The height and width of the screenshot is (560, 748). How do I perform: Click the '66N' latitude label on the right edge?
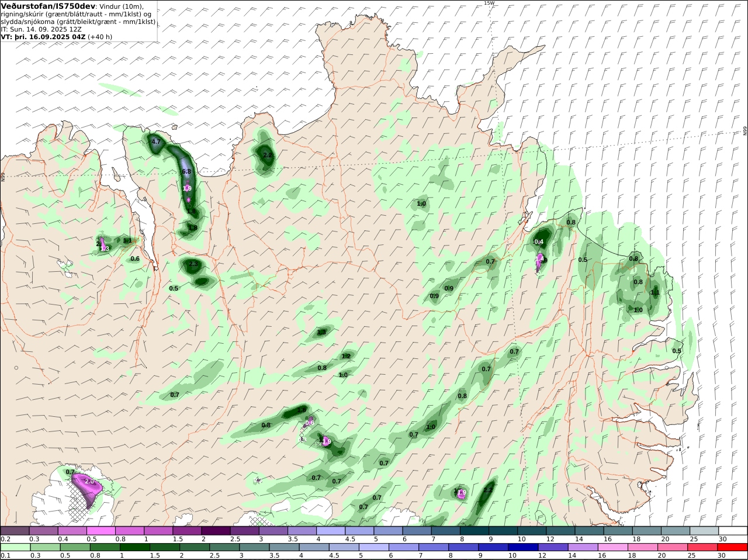745,131
